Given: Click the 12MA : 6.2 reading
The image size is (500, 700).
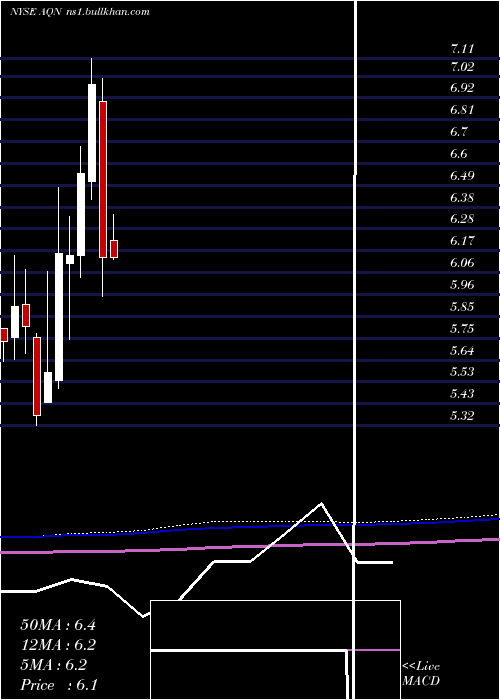Looking at the screenshot, I should [x=58, y=645].
